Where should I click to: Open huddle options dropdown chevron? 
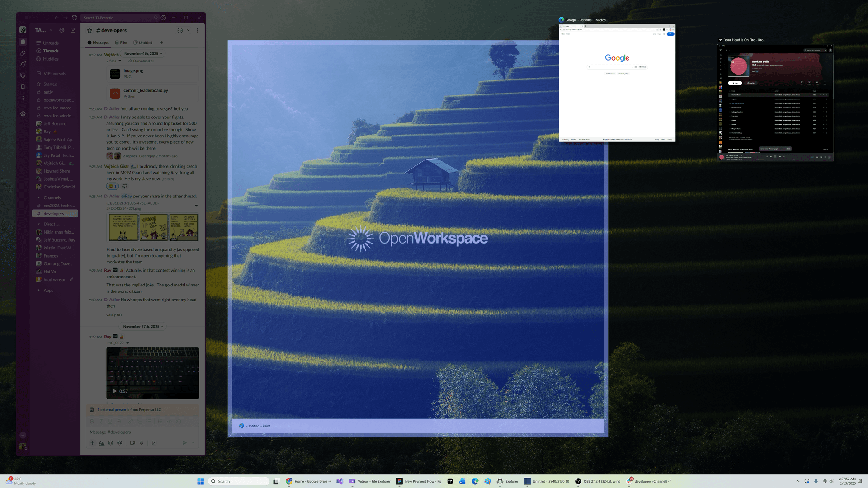[x=188, y=30]
